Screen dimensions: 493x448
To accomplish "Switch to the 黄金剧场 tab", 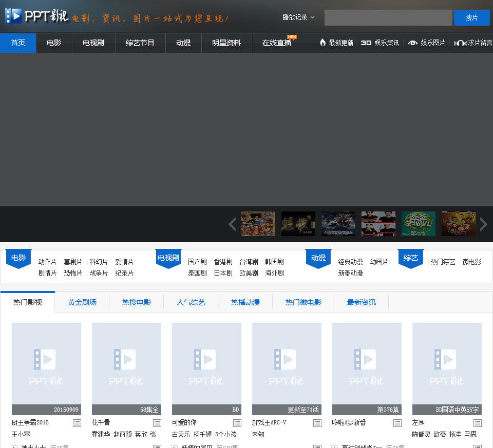I will [x=82, y=302].
